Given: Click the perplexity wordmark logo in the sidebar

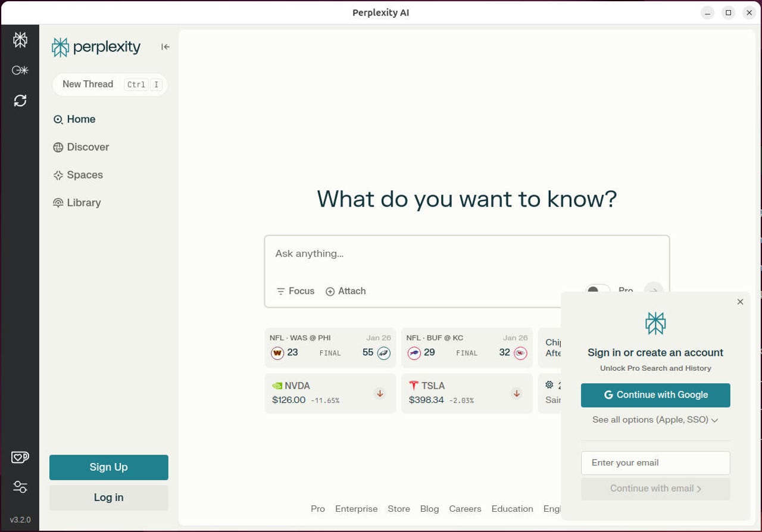Looking at the screenshot, I should click(96, 47).
